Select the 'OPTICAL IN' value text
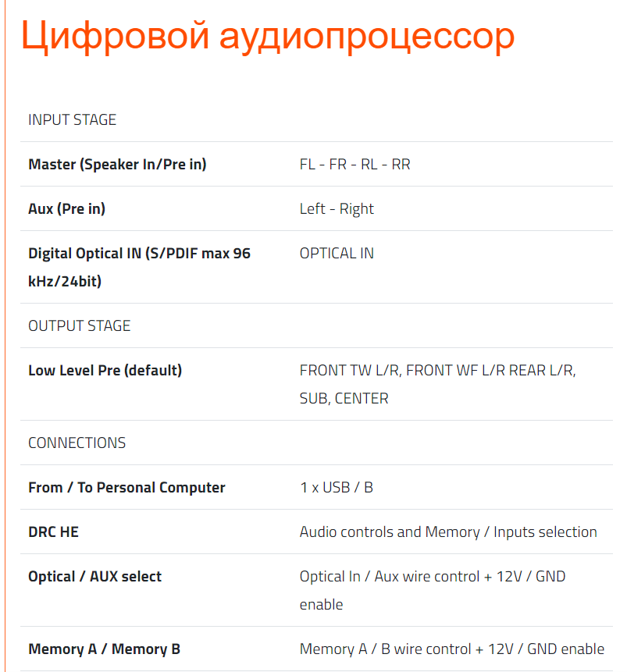This screenshot has width=627, height=672. [x=337, y=253]
